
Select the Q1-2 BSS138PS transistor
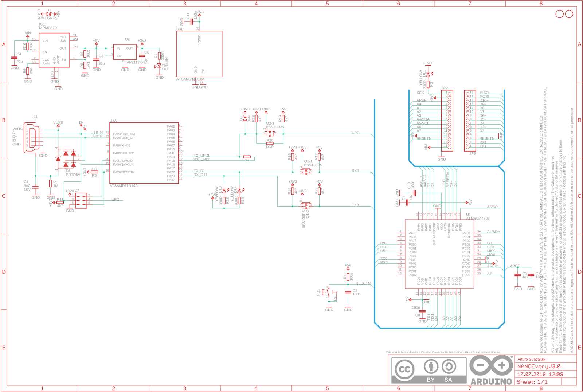click(306, 205)
